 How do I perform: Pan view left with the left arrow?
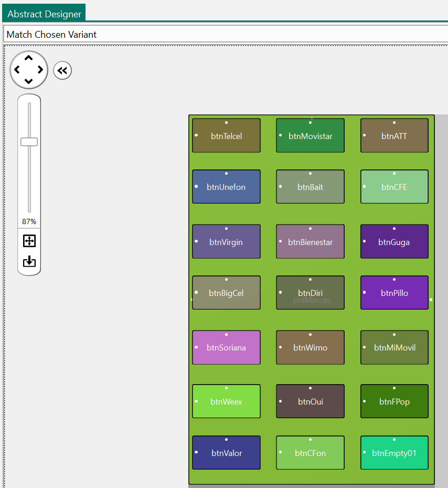pyautogui.click(x=17, y=70)
